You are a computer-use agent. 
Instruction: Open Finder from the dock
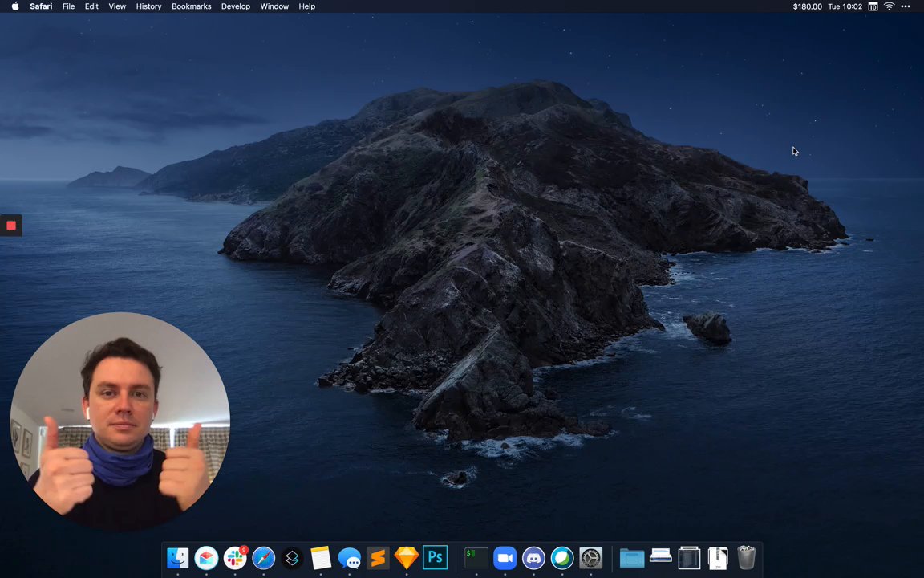coord(177,557)
